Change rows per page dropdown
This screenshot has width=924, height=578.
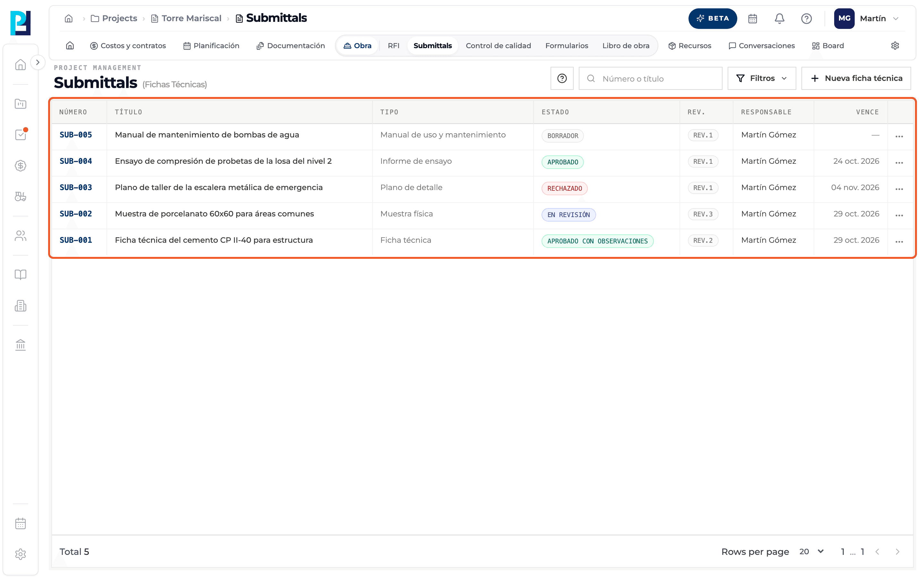811,551
